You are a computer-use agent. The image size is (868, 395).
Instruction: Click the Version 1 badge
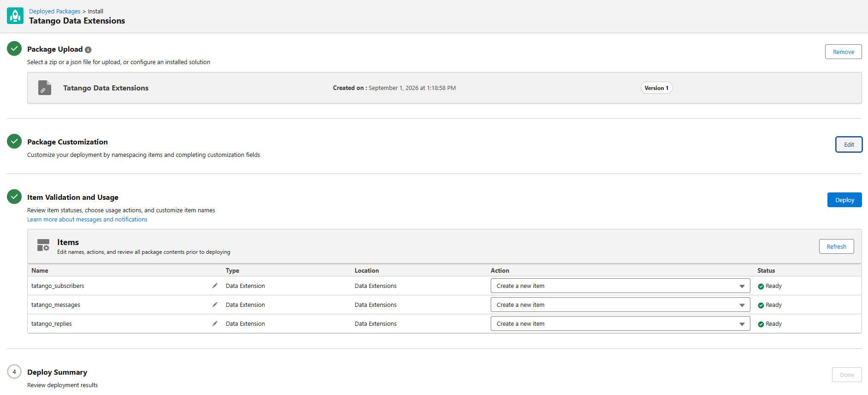(x=656, y=88)
